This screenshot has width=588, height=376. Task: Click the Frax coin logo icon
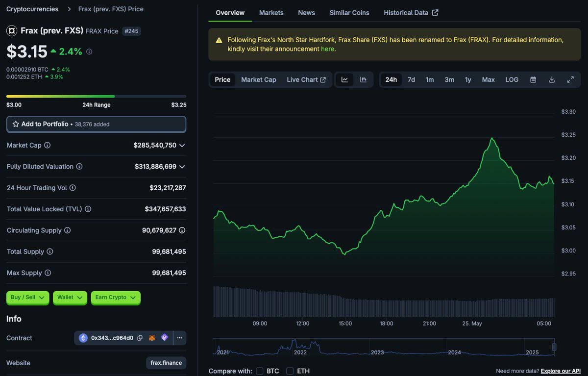[12, 31]
